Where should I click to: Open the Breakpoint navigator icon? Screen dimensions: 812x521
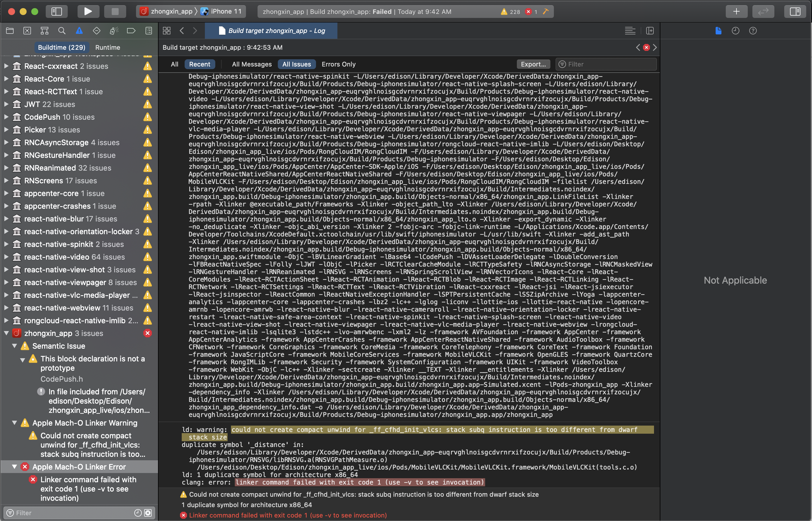131,31
